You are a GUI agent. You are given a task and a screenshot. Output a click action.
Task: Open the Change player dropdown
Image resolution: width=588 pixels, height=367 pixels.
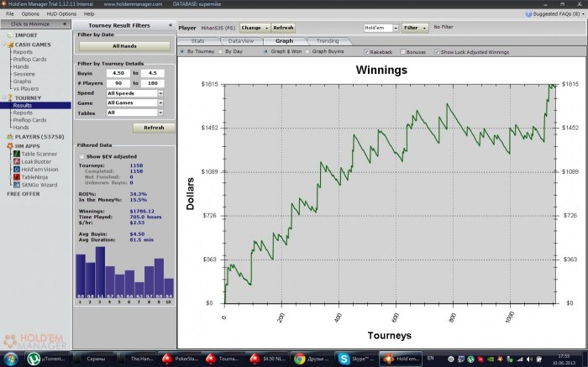255,28
